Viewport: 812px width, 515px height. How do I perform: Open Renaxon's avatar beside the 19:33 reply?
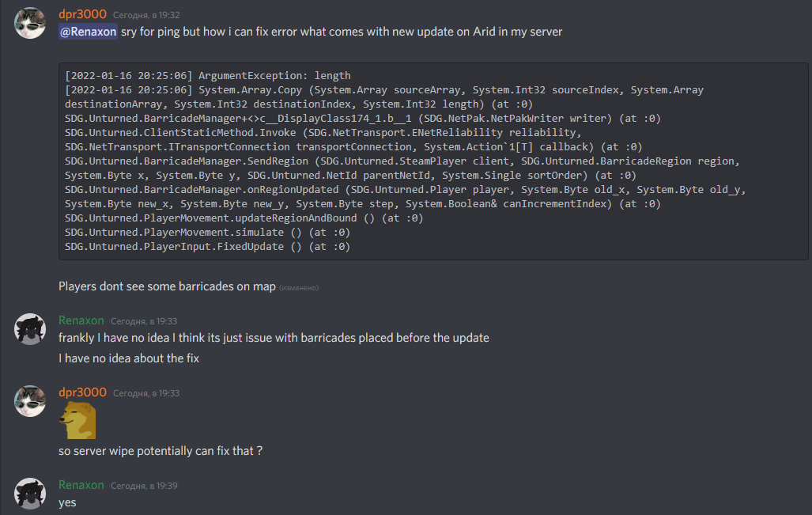tap(30, 328)
